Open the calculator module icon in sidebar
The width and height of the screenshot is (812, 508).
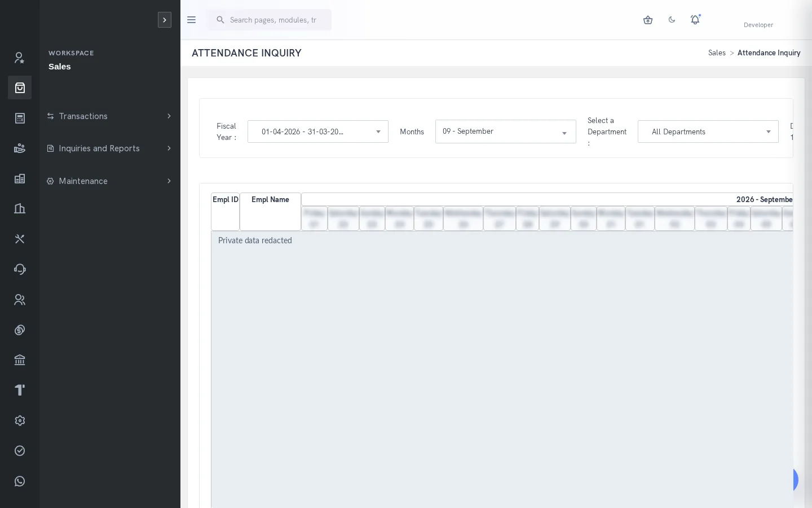20,118
